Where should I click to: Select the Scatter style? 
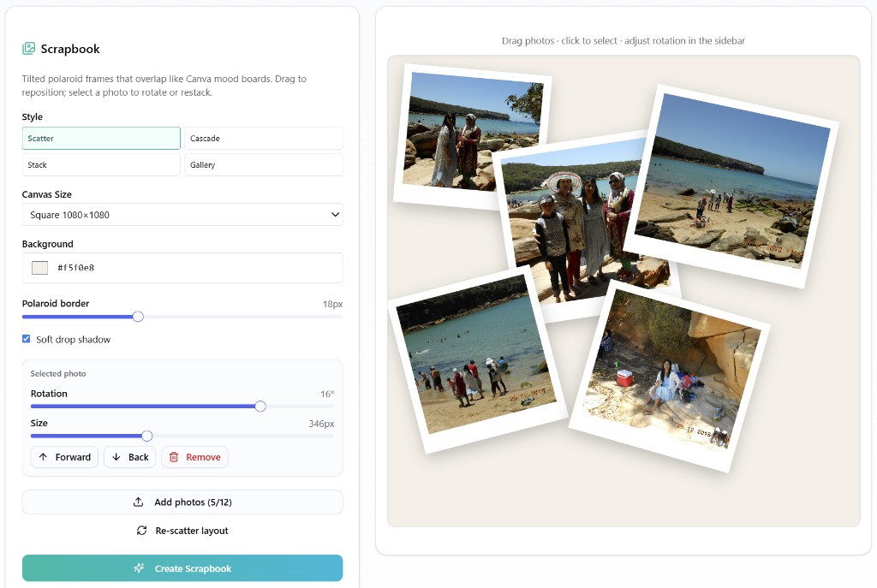pyautogui.click(x=101, y=138)
